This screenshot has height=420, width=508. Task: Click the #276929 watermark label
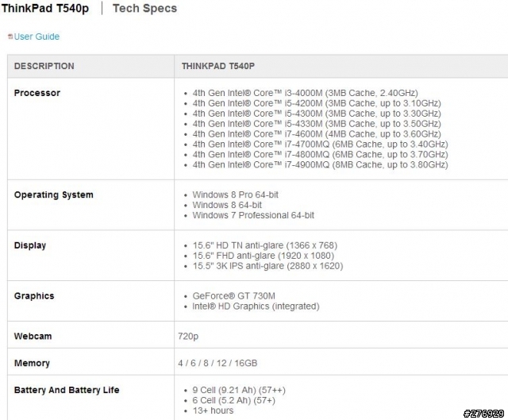[483, 414]
